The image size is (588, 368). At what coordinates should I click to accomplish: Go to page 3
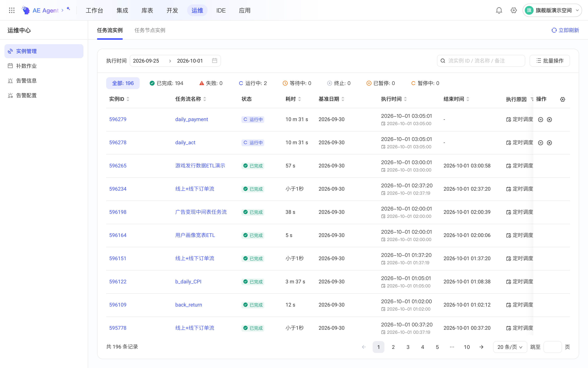pyautogui.click(x=408, y=347)
